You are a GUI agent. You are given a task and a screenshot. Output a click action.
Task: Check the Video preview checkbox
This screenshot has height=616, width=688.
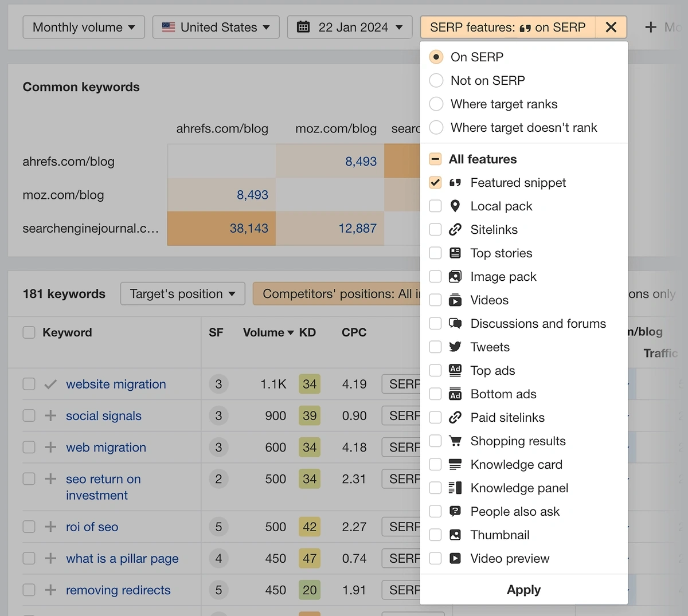pyautogui.click(x=436, y=559)
